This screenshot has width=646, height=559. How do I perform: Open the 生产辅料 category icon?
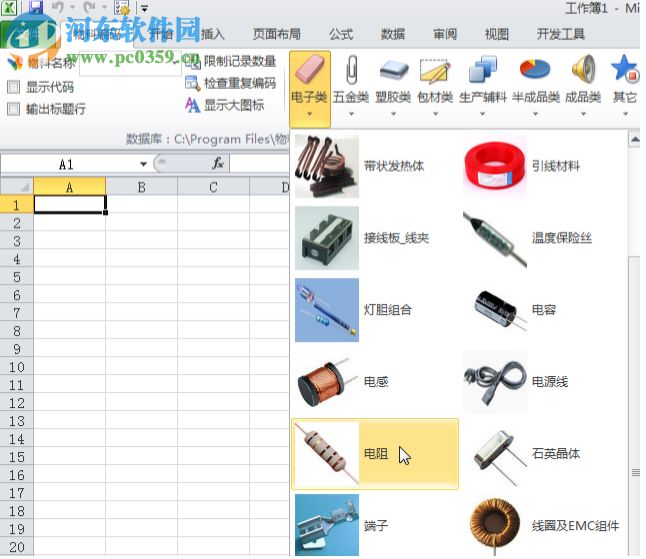[482, 69]
